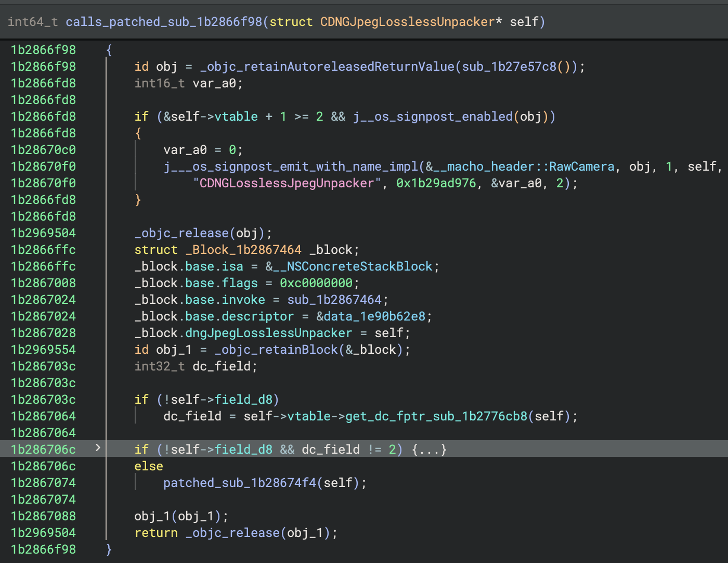
Task: Click base.isa member on _block line
Action: pos(214,266)
